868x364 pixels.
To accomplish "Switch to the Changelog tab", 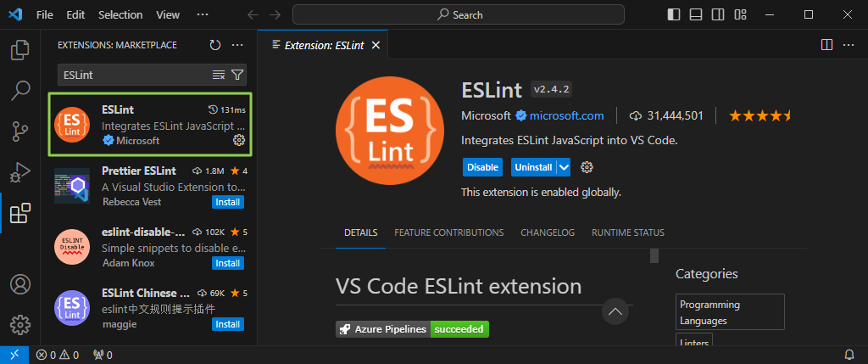I will [548, 232].
